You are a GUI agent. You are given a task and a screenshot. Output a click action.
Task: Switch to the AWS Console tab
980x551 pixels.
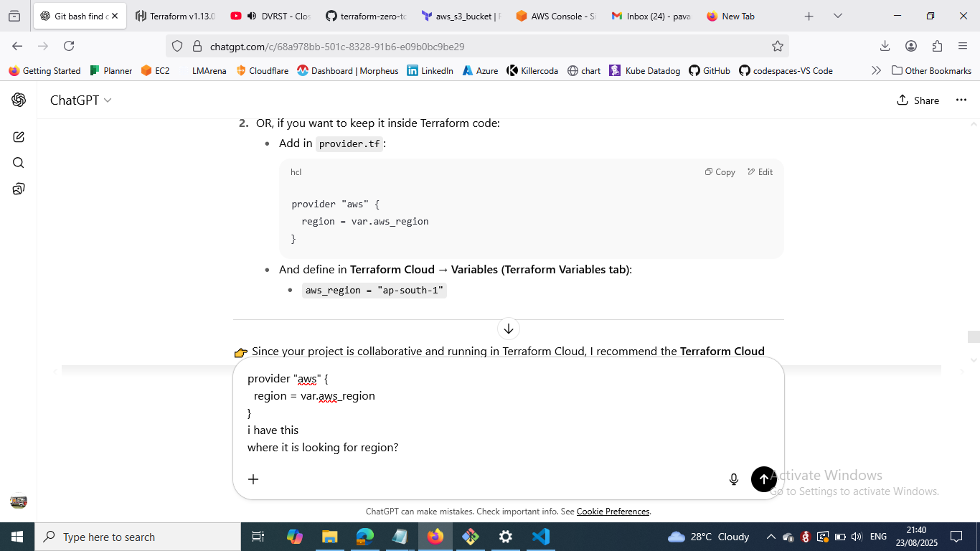556,16
